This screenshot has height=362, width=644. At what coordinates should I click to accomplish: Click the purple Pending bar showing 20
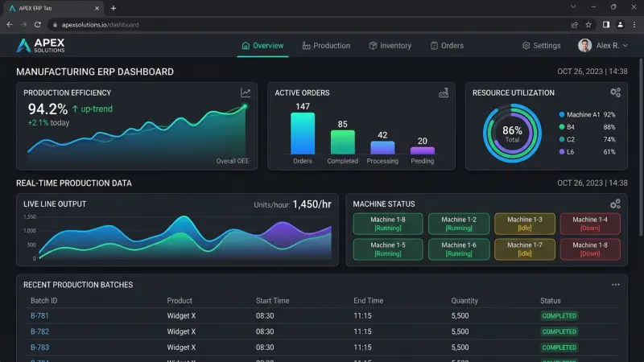click(x=422, y=150)
